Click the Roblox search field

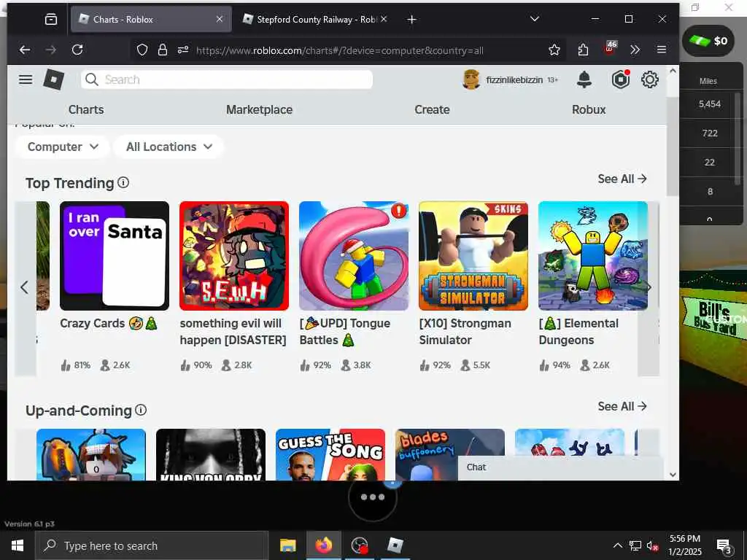click(227, 79)
